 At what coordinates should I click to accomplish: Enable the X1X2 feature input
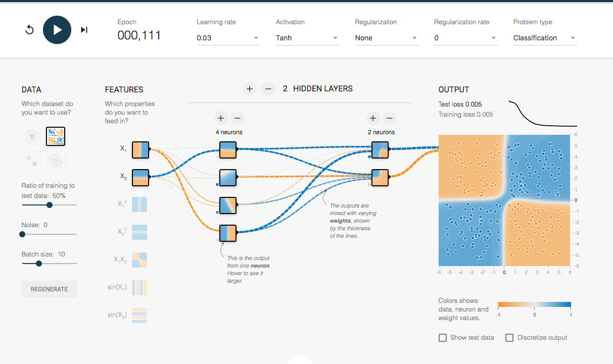tap(140, 259)
